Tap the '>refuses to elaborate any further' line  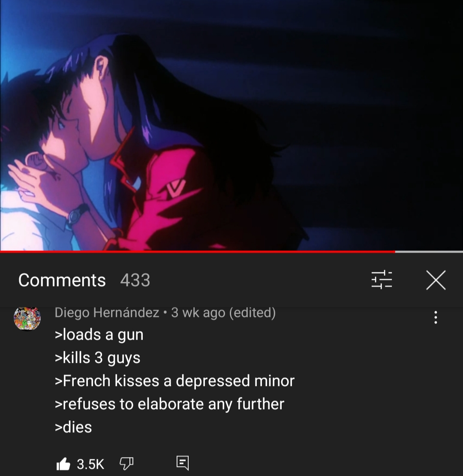coord(169,404)
